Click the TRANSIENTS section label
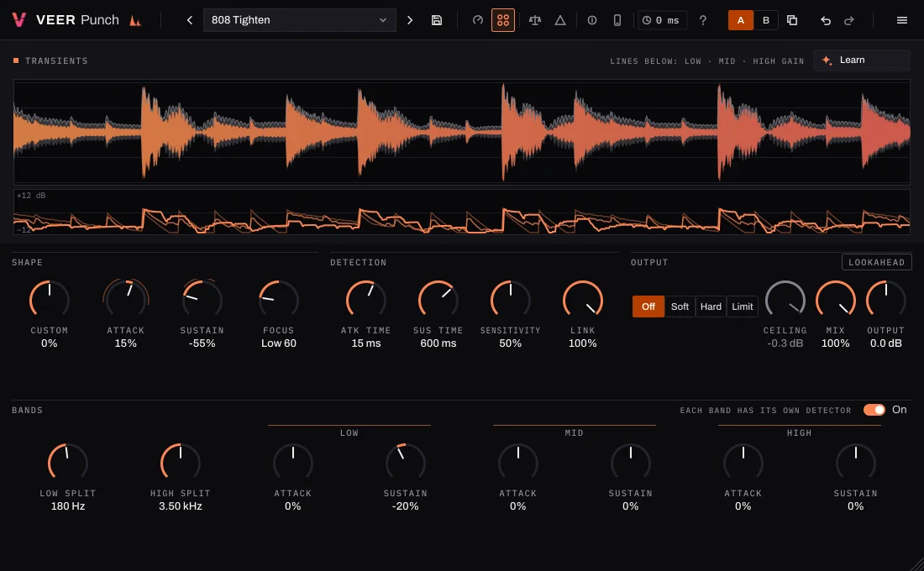924x571 pixels. coord(56,60)
